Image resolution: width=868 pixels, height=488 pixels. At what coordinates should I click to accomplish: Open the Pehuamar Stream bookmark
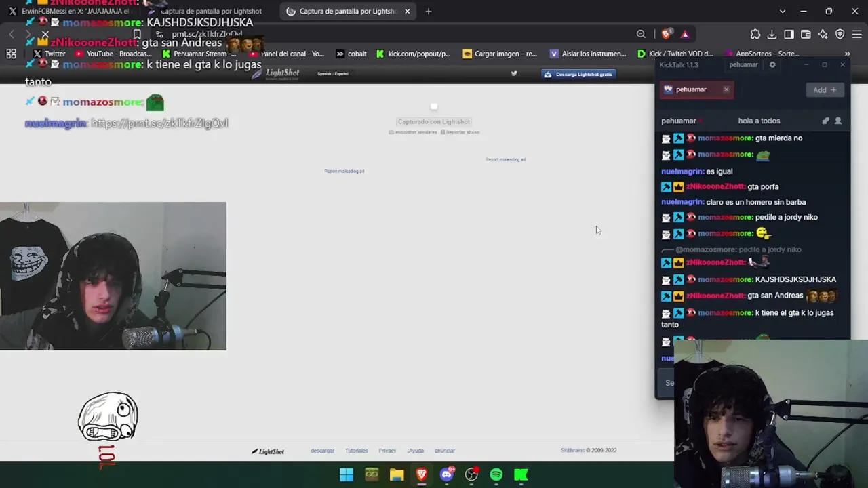click(199, 54)
